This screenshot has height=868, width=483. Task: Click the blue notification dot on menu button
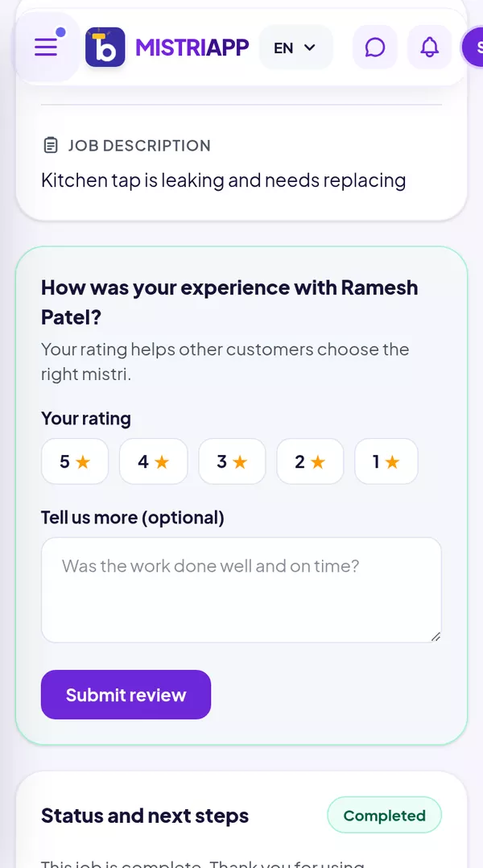coord(61,32)
